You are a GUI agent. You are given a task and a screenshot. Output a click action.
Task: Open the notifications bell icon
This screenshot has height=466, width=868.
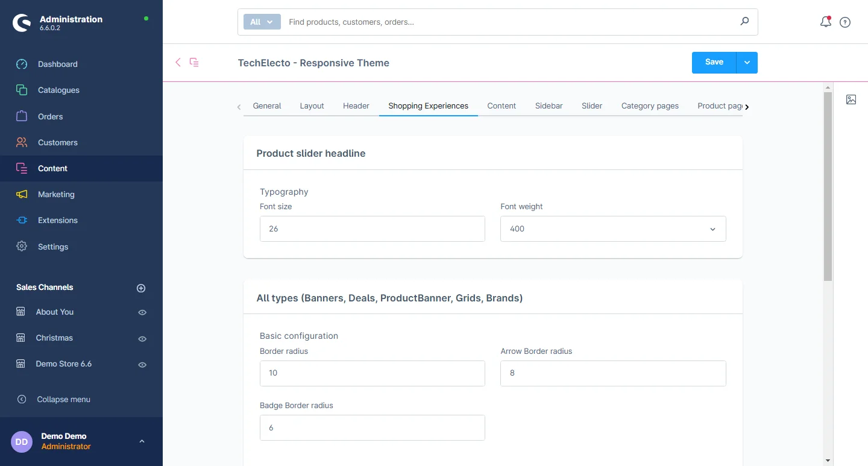[826, 22]
